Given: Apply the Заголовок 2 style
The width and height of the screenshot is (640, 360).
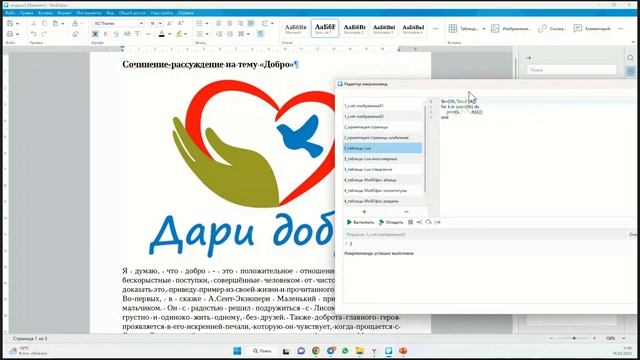Looking at the screenshot, I should tap(354, 29).
